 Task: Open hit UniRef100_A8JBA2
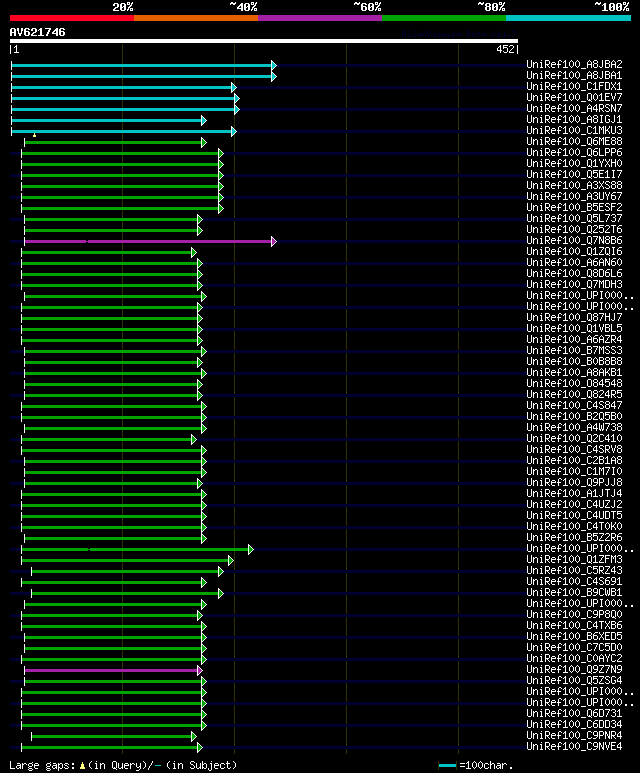pyautogui.click(x=574, y=65)
